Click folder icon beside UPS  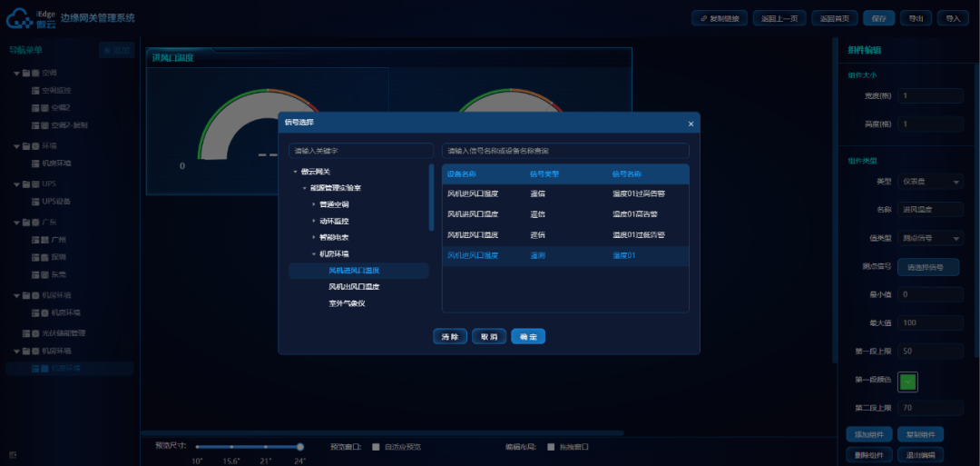point(26,184)
